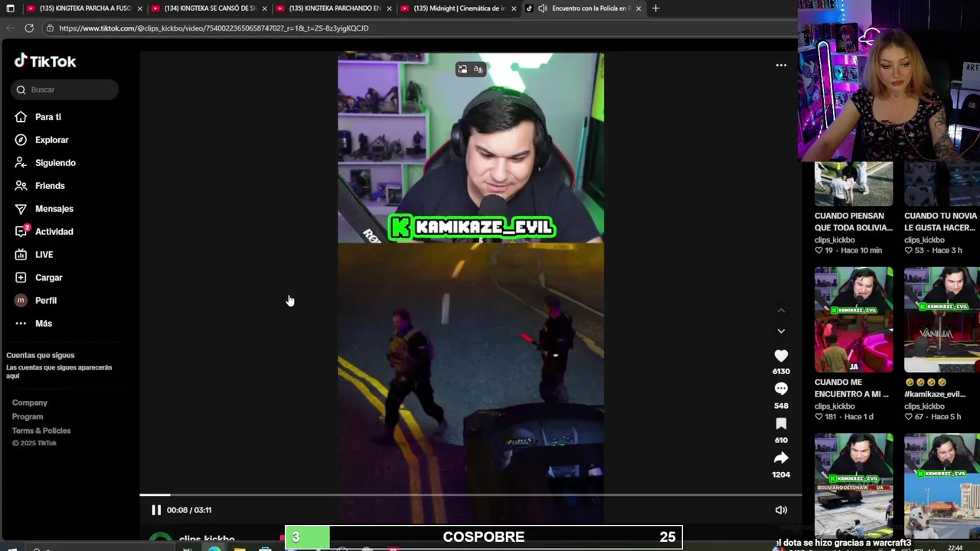980x551 pixels.
Task: Open the taskbar clock showing 22:44
Action: coord(955,548)
